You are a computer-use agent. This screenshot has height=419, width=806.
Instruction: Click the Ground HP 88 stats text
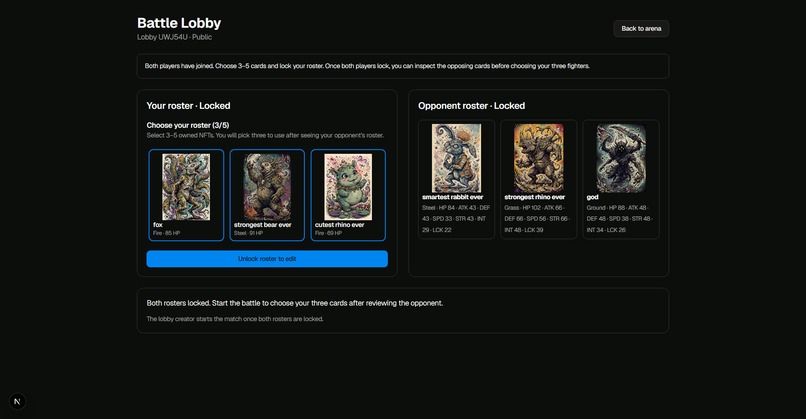click(x=619, y=218)
